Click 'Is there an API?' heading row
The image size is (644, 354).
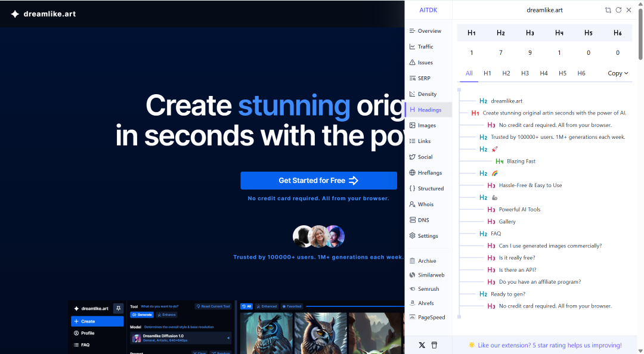(x=512, y=270)
